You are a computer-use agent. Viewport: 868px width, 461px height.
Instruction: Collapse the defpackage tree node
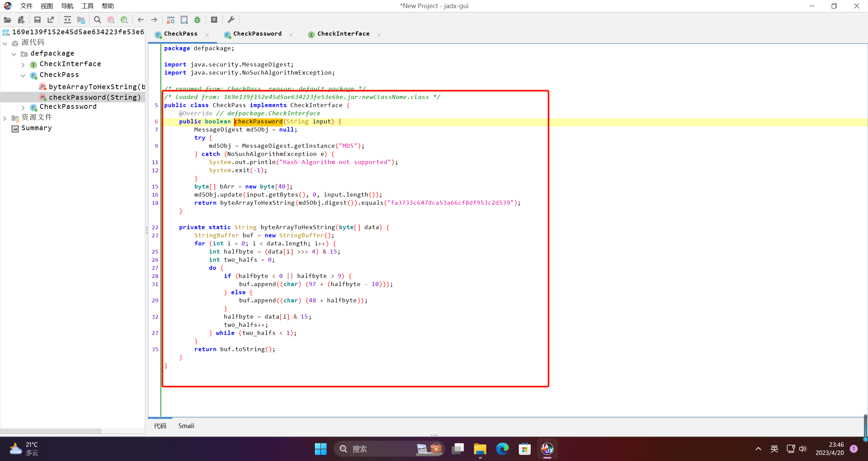click(14, 54)
